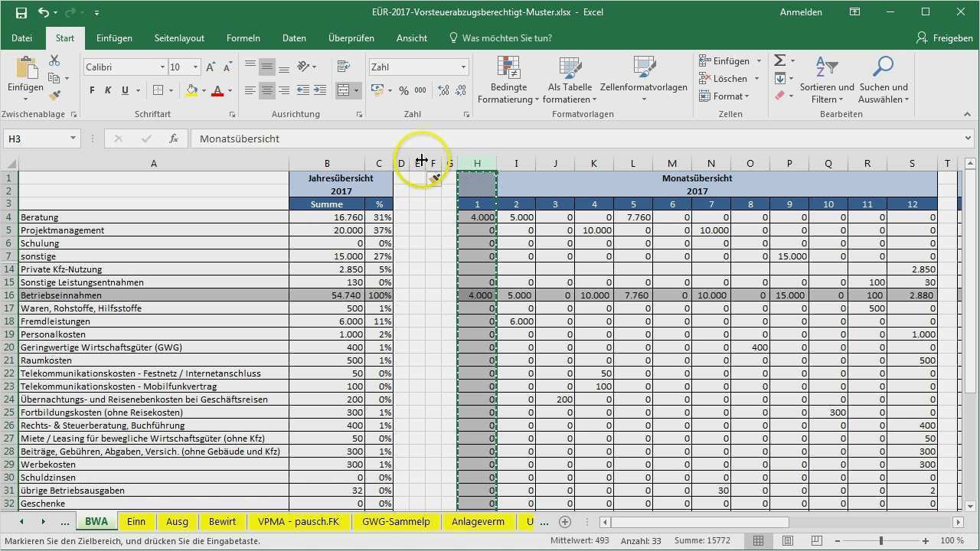Open the Einn worksheet tab
The image size is (980, 551).
pyautogui.click(x=136, y=521)
